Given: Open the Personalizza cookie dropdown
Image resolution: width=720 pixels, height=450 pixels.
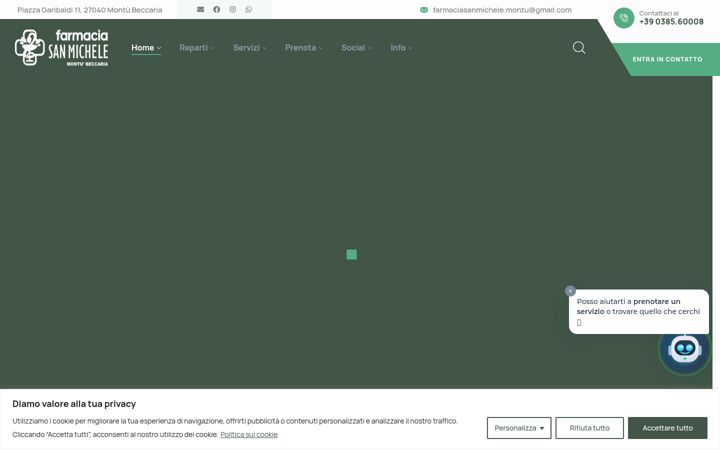Looking at the screenshot, I should click(x=519, y=428).
